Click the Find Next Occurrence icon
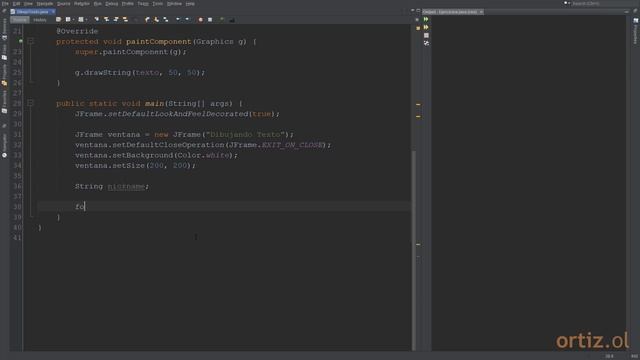640x360 pixels. coord(116,19)
